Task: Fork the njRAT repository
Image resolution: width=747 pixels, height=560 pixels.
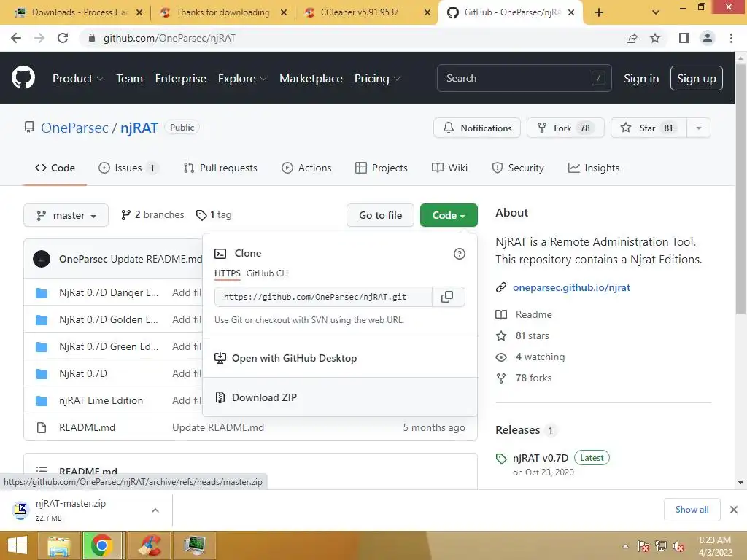Action: click(x=565, y=128)
